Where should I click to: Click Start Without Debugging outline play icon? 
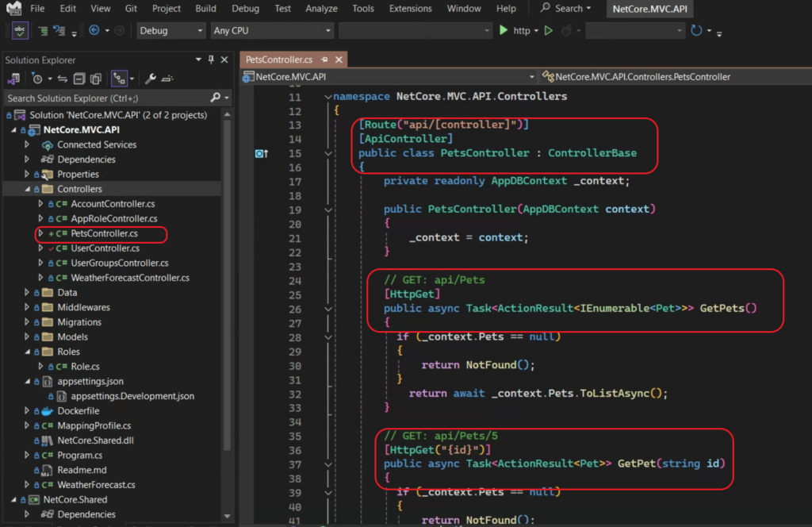548,31
